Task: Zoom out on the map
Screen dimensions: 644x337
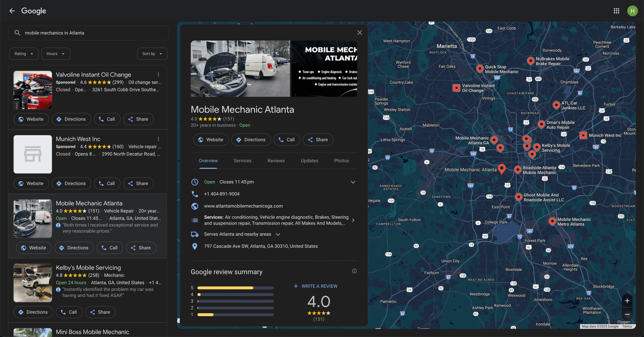Action: [x=627, y=314]
